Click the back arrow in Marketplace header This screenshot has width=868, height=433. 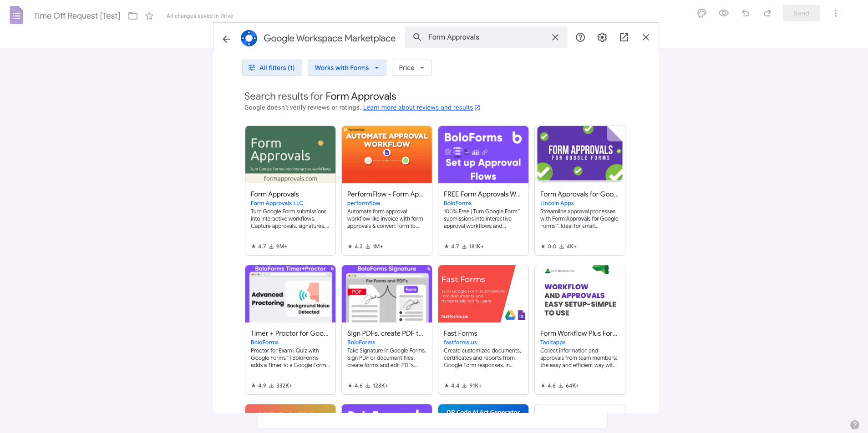(x=226, y=39)
